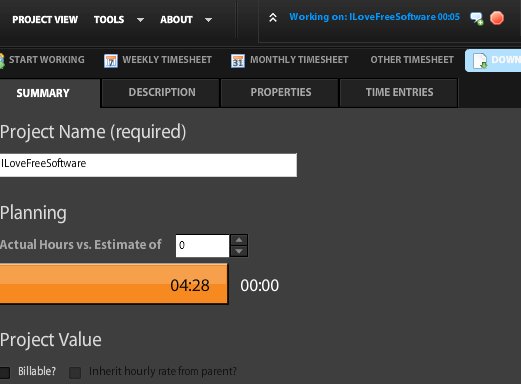The height and width of the screenshot is (384, 521).
Task: Click the Weekly Timesheet calendar icon
Action: click(111, 61)
